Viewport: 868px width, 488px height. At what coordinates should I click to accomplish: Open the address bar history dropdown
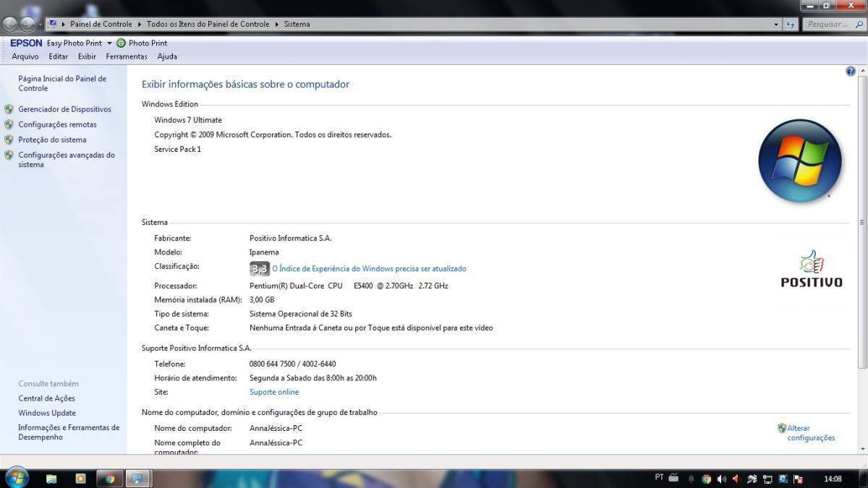(778, 24)
